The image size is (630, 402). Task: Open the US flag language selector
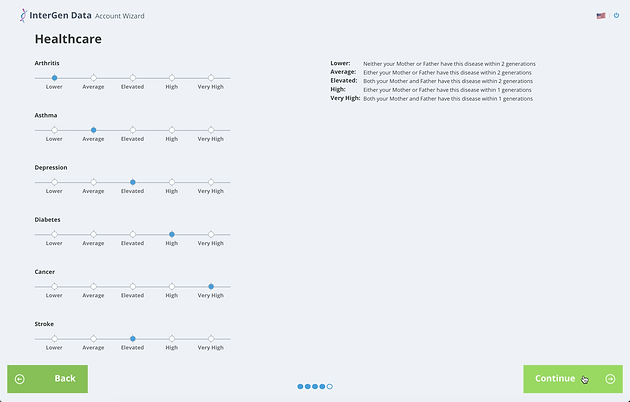[x=601, y=16]
